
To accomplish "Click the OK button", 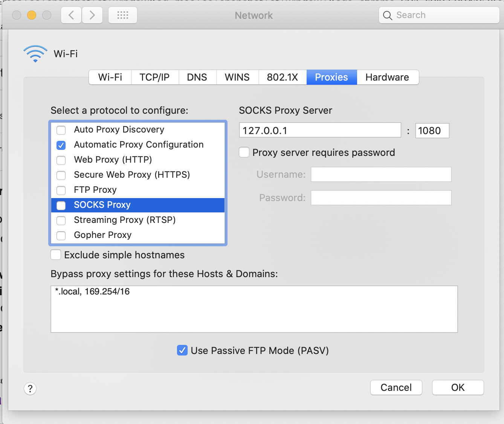I will [458, 387].
